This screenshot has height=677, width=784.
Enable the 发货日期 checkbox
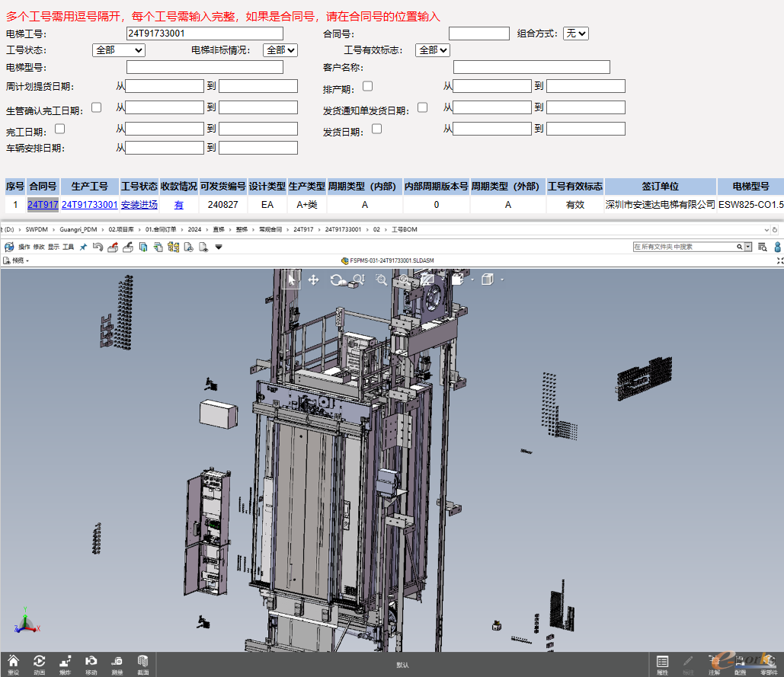377,129
